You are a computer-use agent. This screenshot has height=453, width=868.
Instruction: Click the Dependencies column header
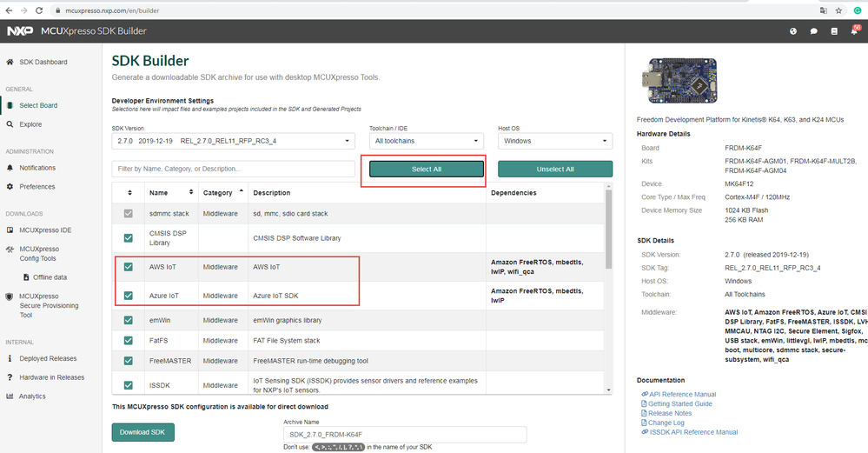(514, 193)
